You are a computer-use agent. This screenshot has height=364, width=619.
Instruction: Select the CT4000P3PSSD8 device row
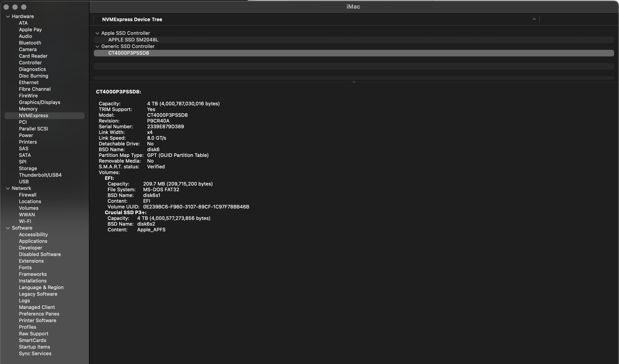(x=128, y=53)
